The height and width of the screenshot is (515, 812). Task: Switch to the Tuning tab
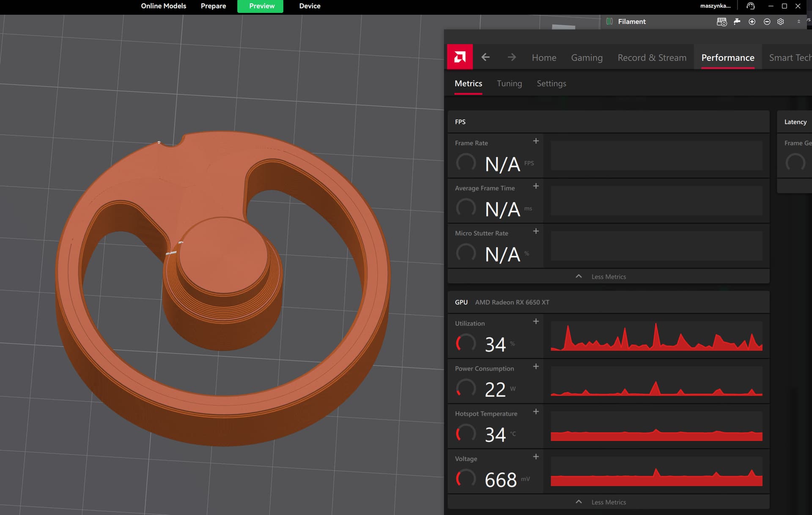pos(509,83)
